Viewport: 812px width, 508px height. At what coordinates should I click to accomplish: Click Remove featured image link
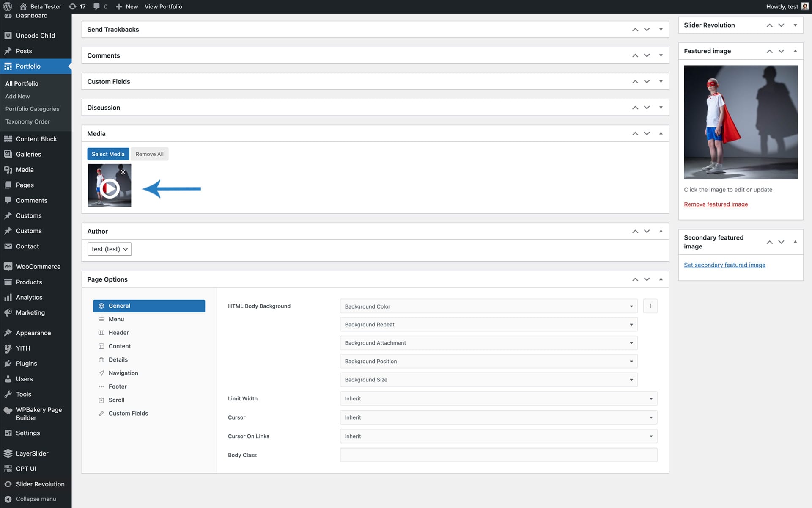[x=716, y=204]
